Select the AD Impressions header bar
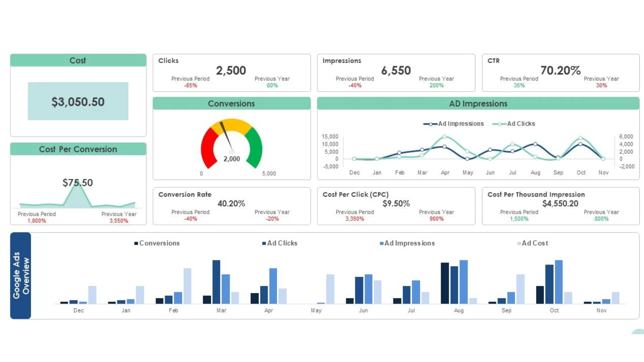Image resolution: width=644 pixels, height=362 pixels. click(x=478, y=104)
